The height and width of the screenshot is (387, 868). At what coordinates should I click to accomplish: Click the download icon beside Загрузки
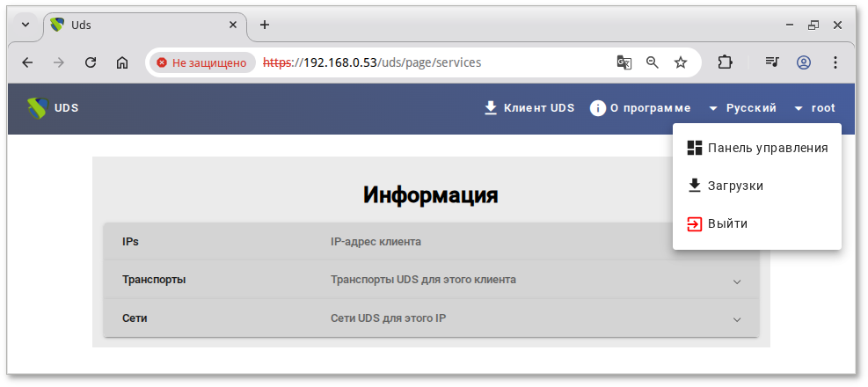pyautogui.click(x=694, y=186)
